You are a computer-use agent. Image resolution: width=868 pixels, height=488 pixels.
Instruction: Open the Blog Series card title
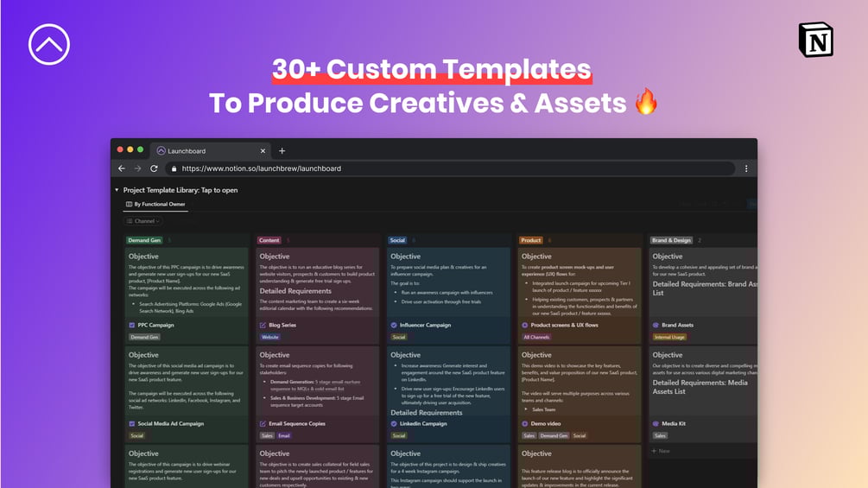pos(282,326)
